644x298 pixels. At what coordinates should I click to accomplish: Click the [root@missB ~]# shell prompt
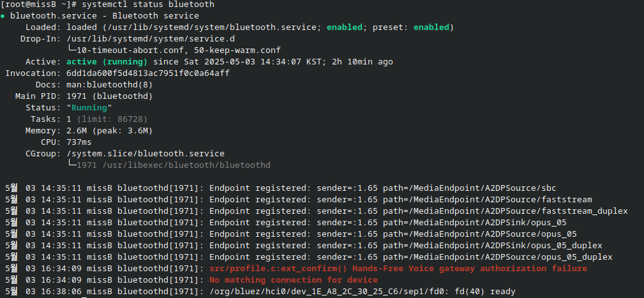click(38, 4)
